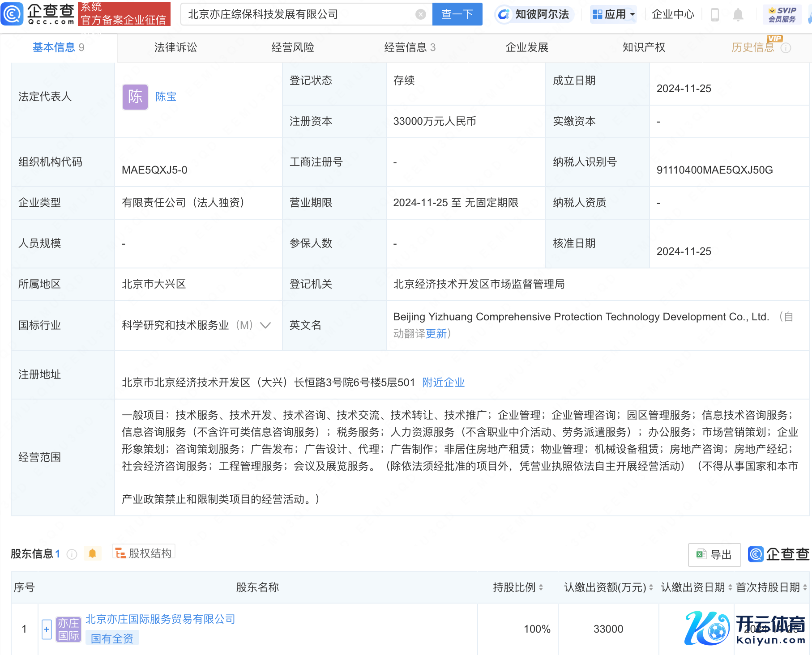Expand the 应用 dropdown menu

coord(613,14)
